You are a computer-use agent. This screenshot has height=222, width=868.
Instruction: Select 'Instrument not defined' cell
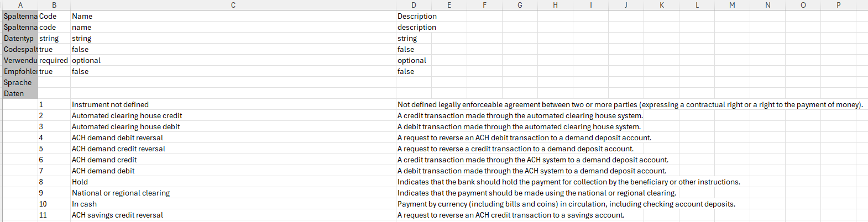[x=233, y=104]
